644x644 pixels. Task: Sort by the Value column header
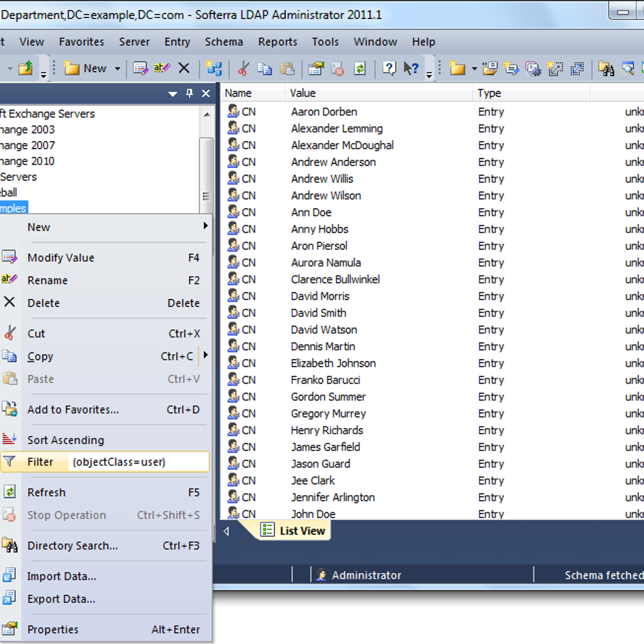pyautogui.click(x=379, y=93)
